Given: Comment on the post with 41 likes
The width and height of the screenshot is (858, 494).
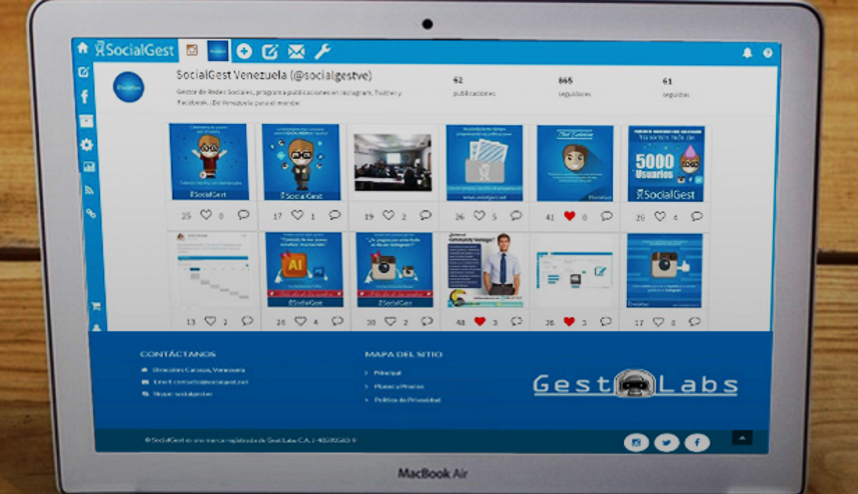Looking at the screenshot, I should click(606, 216).
